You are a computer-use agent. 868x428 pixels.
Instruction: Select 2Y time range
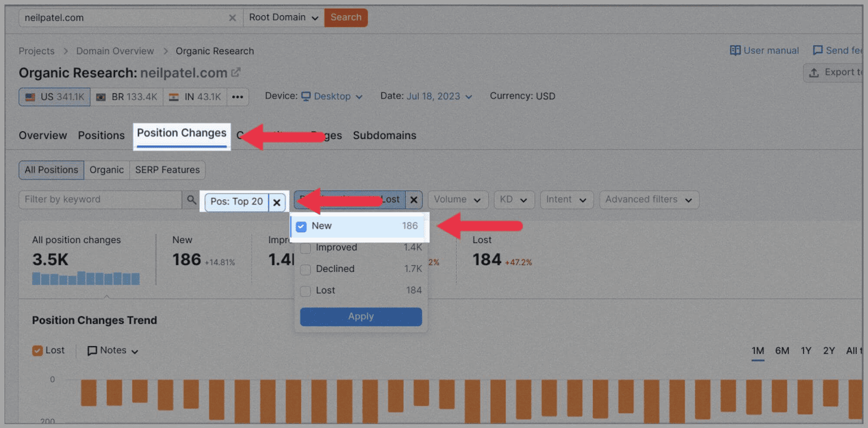point(829,351)
